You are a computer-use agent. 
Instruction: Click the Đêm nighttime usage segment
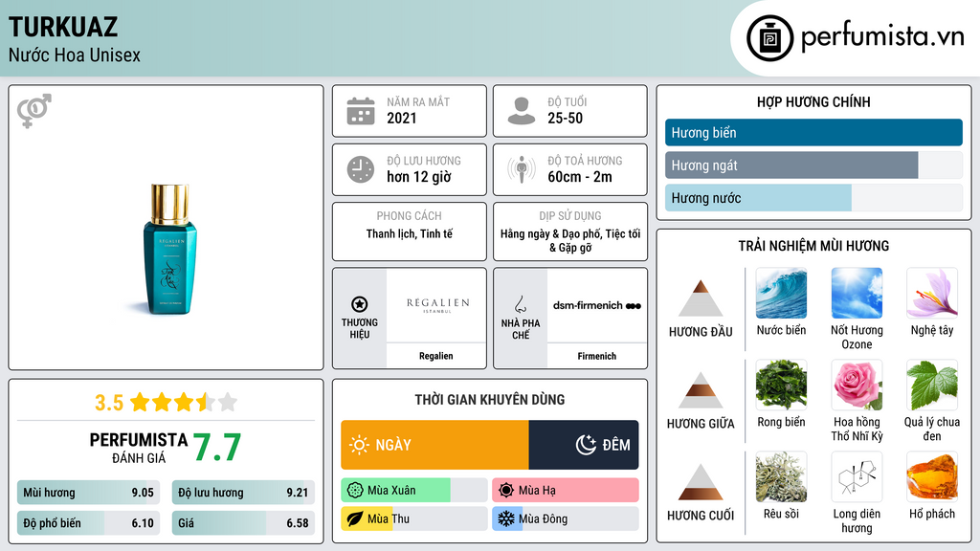click(x=584, y=445)
